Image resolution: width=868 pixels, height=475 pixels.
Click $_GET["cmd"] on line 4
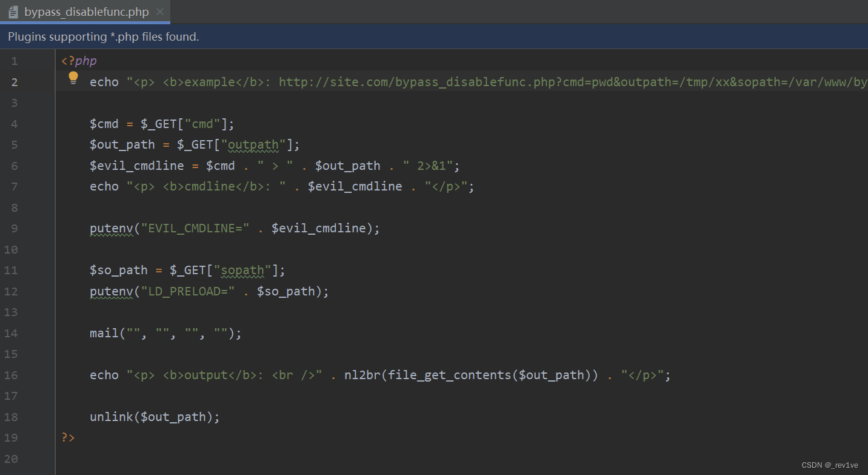pyautogui.click(x=184, y=124)
